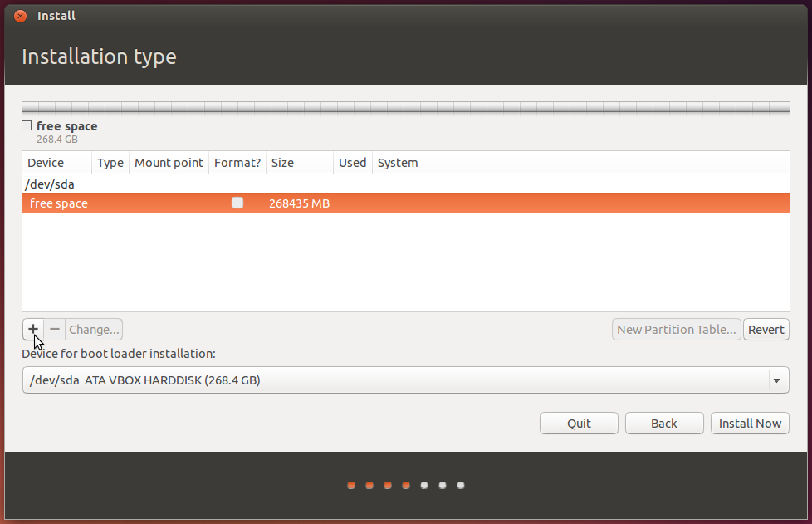812x524 pixels.
Task: Select the /dev/sda row in table
Action: tap(51, 184)
